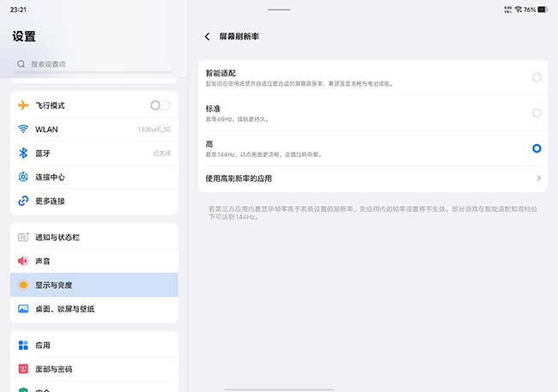The height and width of the screenshot is (392, 558).
Task: Open 连接中心 via its icon
Action: coord(23,177)
